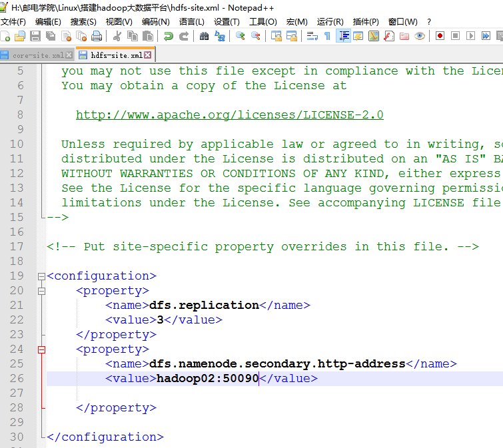
Task: Click line number 17 in margin
Action: point(17,247)
